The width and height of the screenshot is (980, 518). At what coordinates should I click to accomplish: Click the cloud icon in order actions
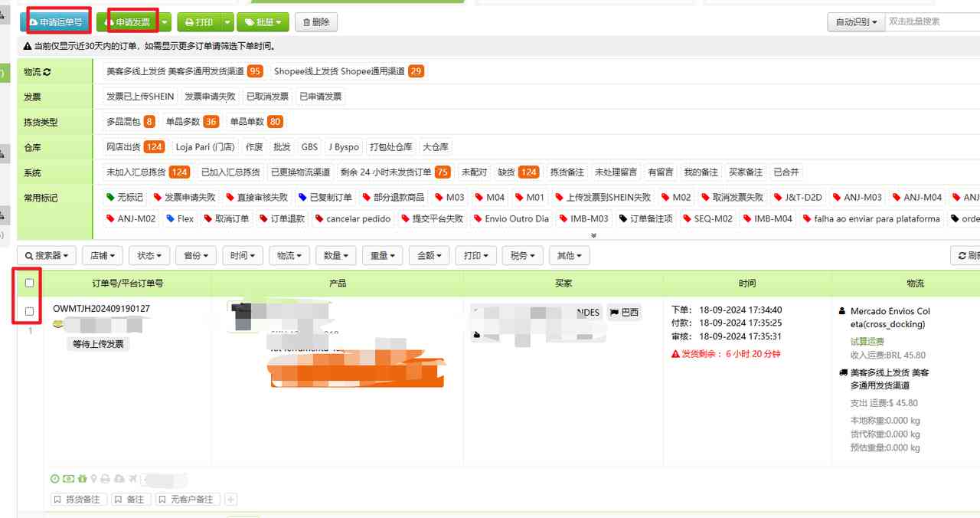[119, 479]
